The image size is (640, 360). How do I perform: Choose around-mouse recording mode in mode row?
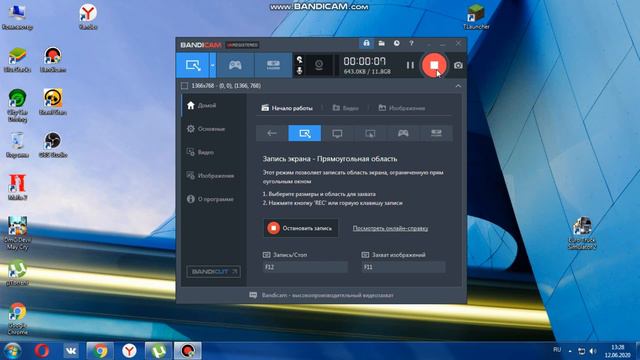point(370,133)
